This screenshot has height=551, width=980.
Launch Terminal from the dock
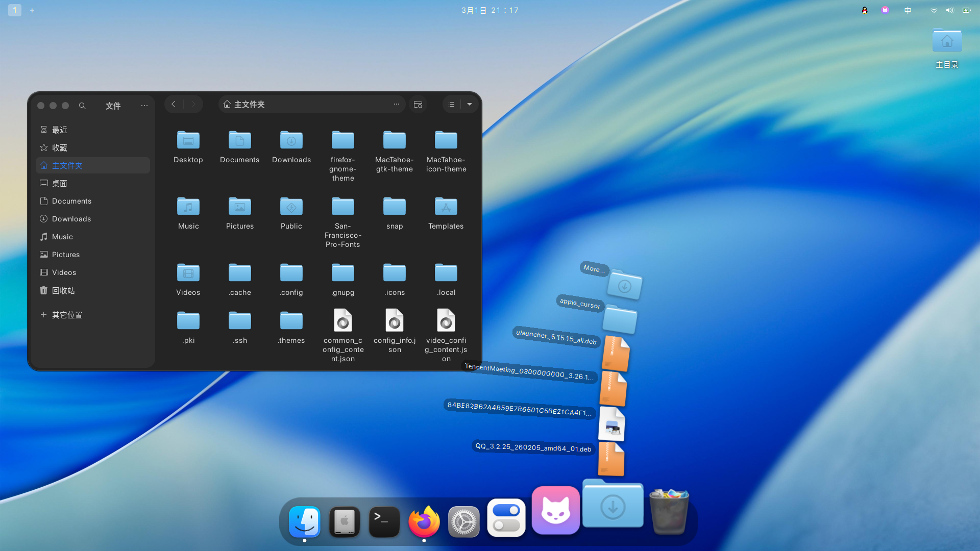coord(384,521)
